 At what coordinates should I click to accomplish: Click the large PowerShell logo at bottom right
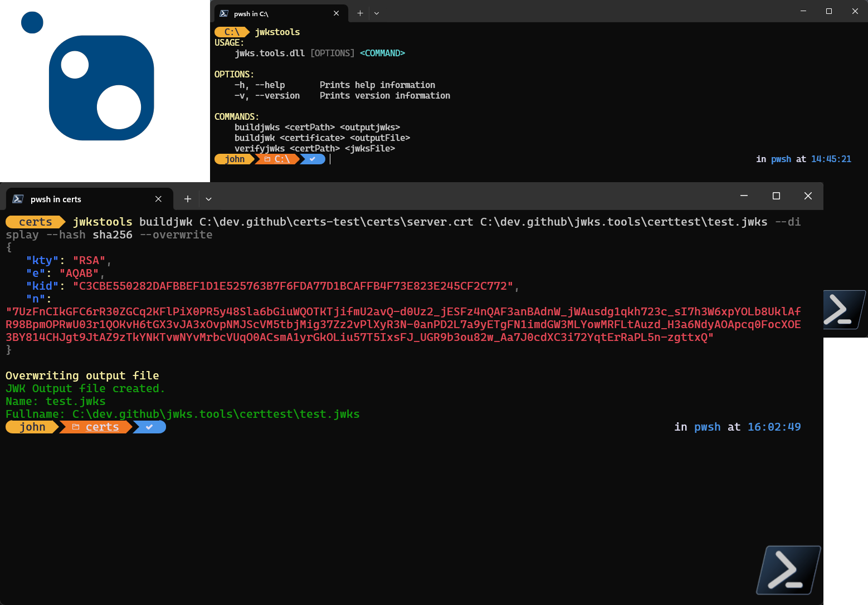(x=788, y=570)
